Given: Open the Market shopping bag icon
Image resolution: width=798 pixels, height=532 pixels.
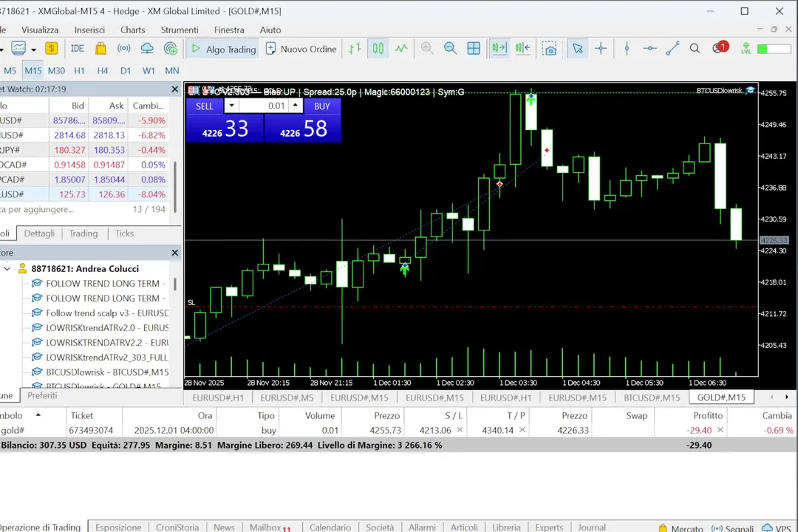Looking at the screenshot, I should pyautogui.click(x=100, y=49).
